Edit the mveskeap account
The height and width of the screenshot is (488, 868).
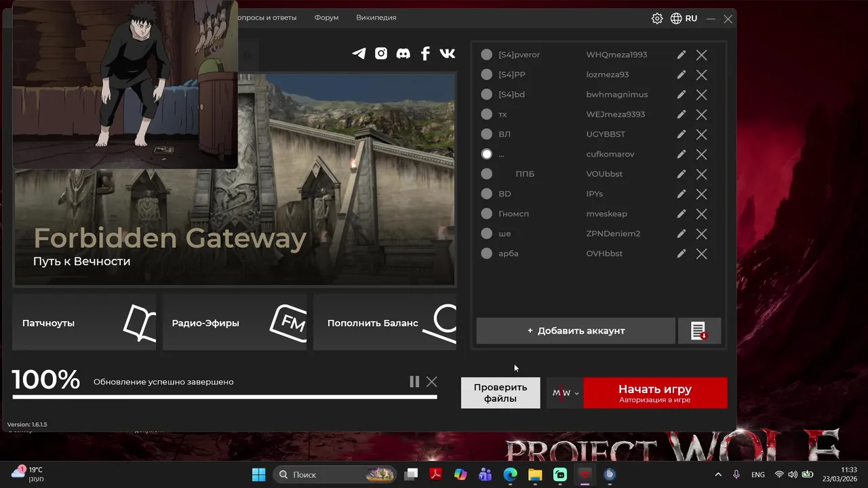682,213
